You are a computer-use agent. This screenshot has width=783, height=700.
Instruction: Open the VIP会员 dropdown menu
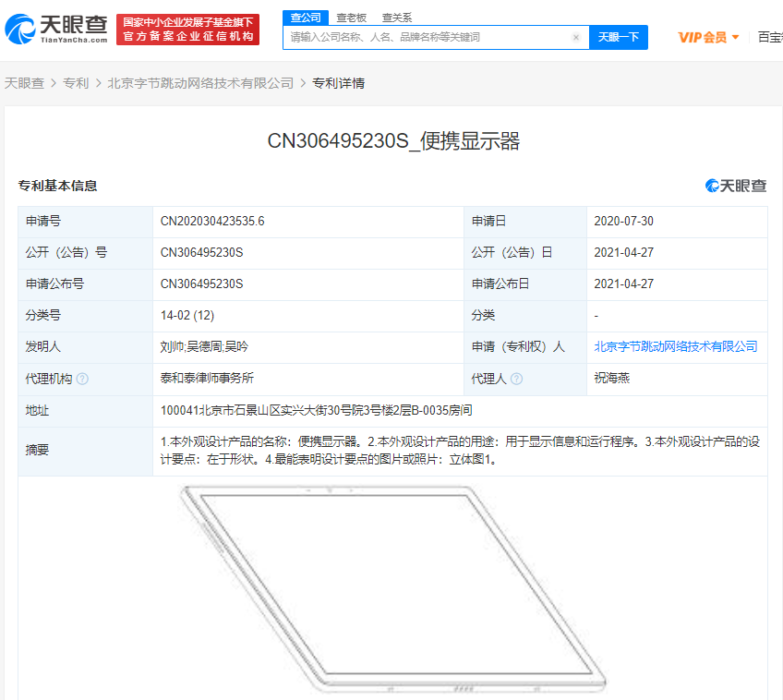(708, 38)
